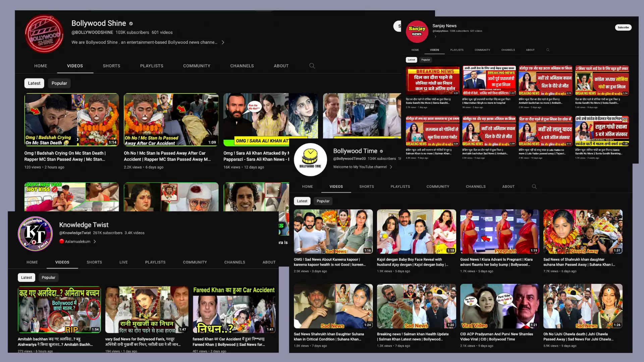Open Juhi Chawla death video title
The image size is (644, 362).
(x=579, y=337)
